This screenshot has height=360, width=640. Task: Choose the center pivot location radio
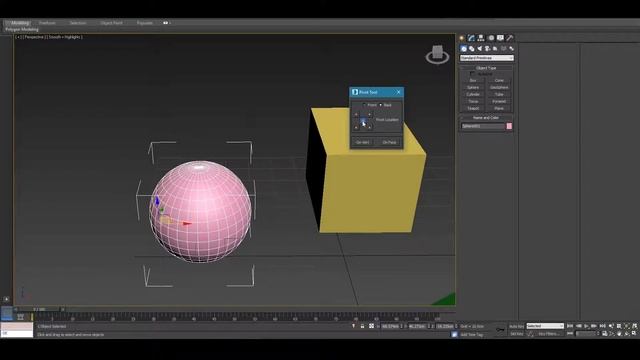(363, 121)
